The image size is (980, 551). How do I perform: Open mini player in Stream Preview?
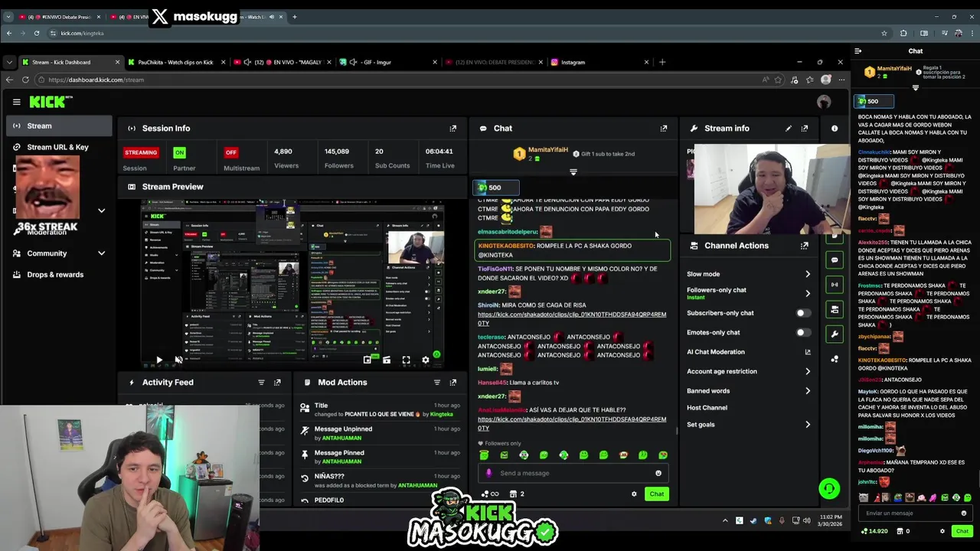click(367, 360)
